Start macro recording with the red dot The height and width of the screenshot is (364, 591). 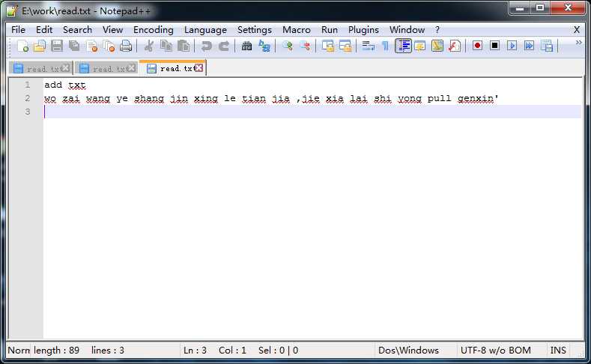(478, 46)
